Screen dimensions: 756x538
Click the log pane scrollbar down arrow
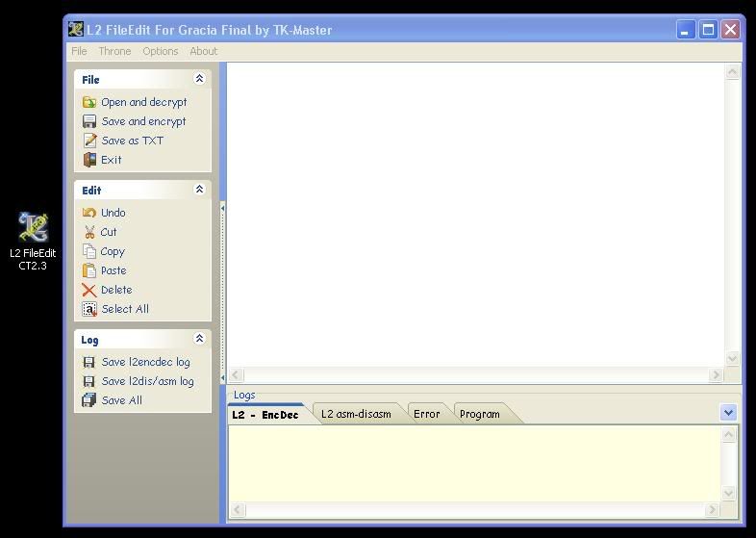(728, 493)
